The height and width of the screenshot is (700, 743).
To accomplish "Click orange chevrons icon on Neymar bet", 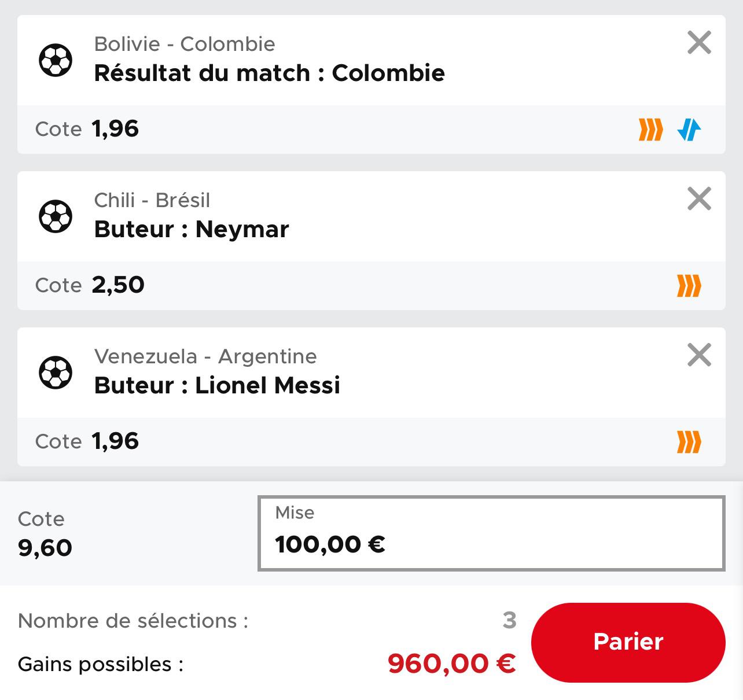I will [x=689, y=286].
